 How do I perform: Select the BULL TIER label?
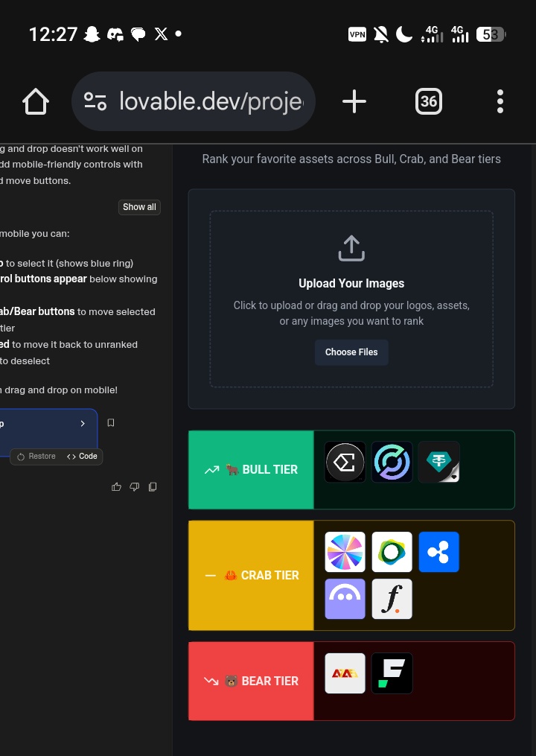click(x=251, y=469)
